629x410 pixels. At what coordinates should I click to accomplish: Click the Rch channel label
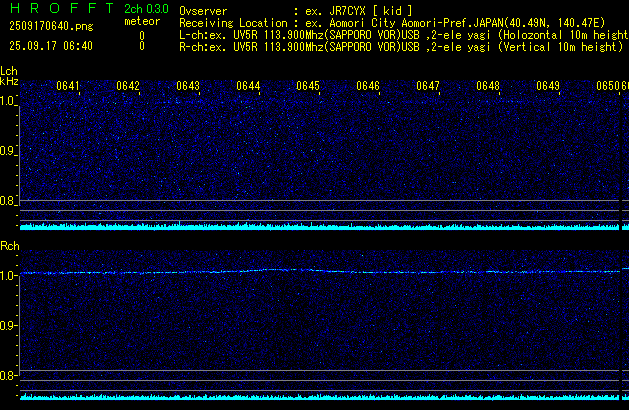(10, 246)
